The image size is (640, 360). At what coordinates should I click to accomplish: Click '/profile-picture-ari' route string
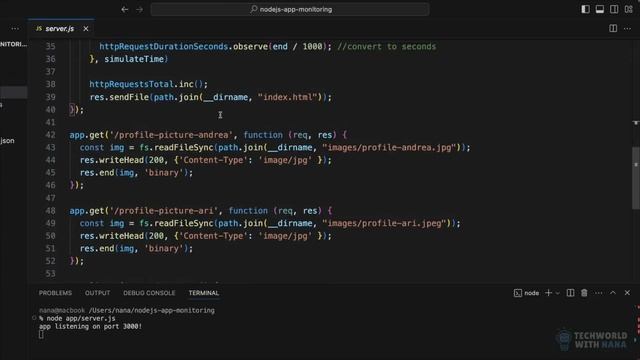tap(164, 211)
